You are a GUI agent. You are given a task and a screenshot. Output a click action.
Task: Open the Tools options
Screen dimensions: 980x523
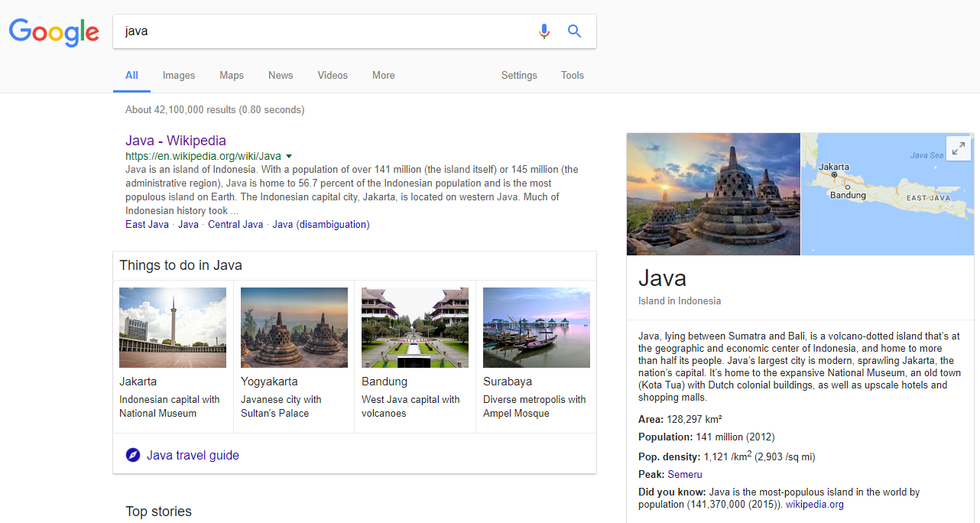pos(573,76)
